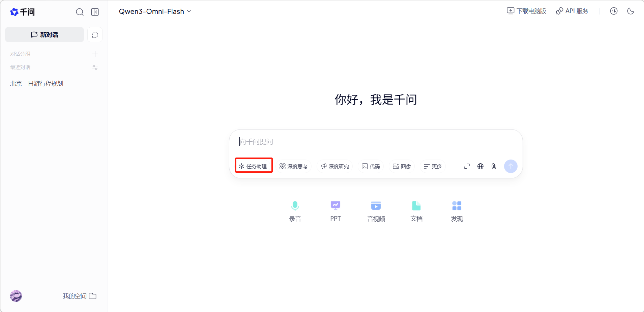The image size is (644, 312).
Task: Click the attachment paperclip icon
Action: (494, 166)
